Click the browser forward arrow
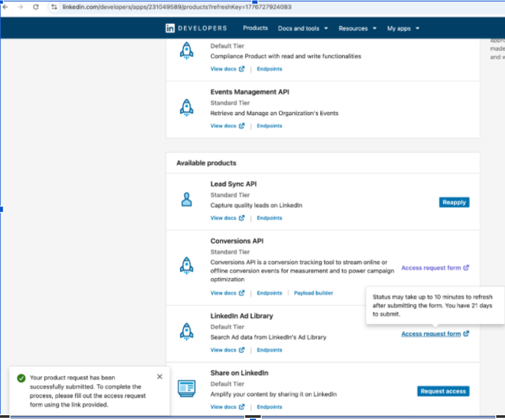The width and height of the screenshot is (505, 420). tap(20, 7)
